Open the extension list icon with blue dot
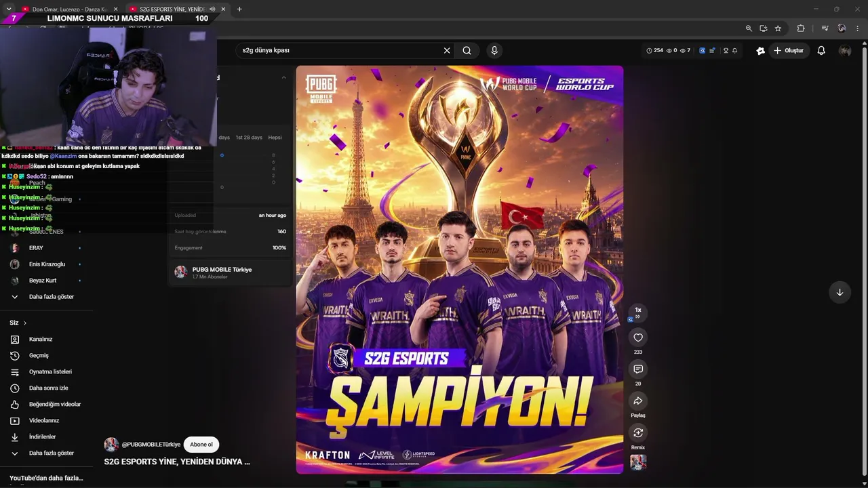The width and height of the screenshot is (868, 488). (x=712, y=50)
